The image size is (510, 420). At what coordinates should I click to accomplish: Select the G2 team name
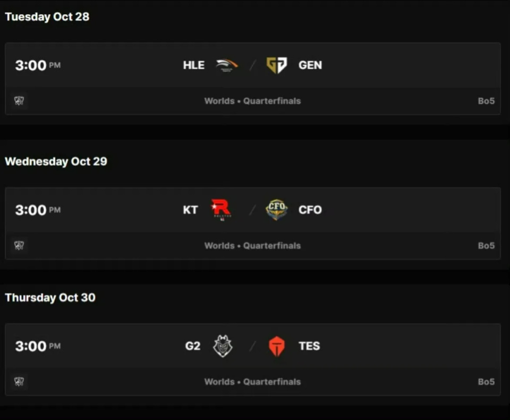coord(192,346)
